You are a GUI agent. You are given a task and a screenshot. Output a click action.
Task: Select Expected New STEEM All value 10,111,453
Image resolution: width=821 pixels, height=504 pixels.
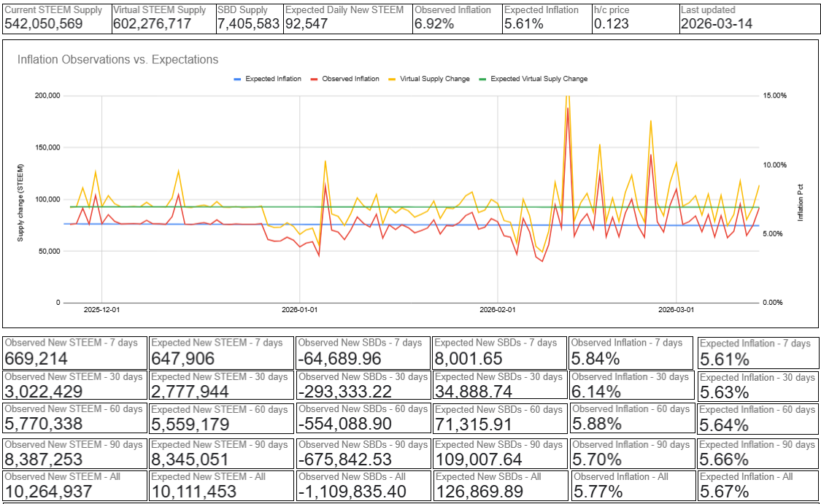click(193, 492)
